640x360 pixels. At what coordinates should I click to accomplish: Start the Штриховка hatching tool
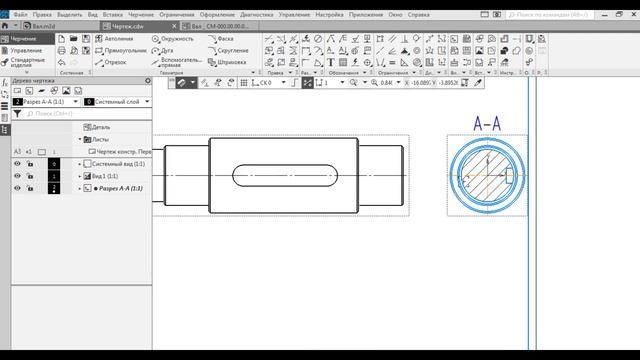click(x=227, y=62)
